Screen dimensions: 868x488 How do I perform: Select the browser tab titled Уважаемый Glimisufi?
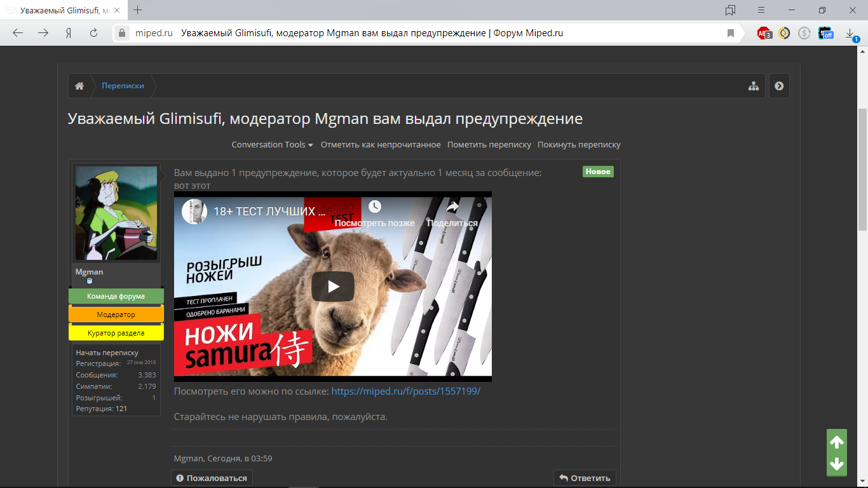click(65, 10)
